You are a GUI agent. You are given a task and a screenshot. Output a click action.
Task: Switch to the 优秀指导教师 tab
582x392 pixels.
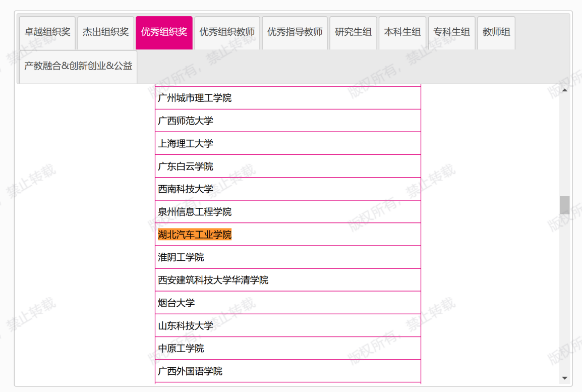(x=295, y=32)
